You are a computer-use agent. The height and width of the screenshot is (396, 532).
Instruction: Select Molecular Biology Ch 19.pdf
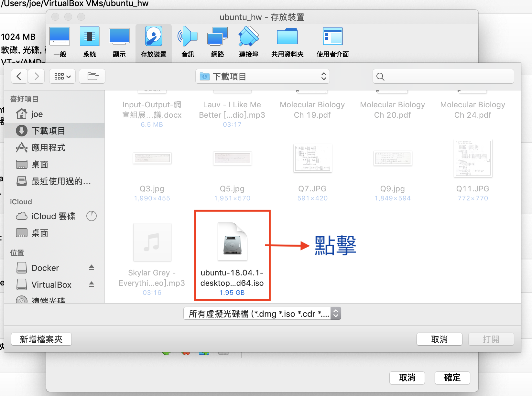[x=312, y=110]
